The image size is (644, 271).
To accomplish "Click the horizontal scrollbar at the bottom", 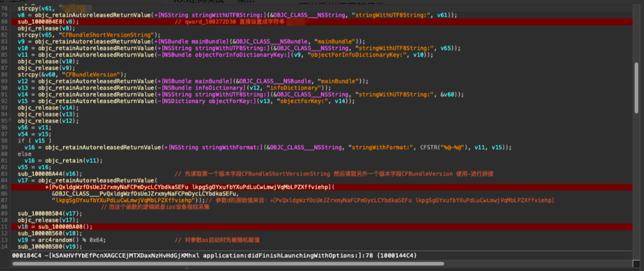I will pos(228,263).
